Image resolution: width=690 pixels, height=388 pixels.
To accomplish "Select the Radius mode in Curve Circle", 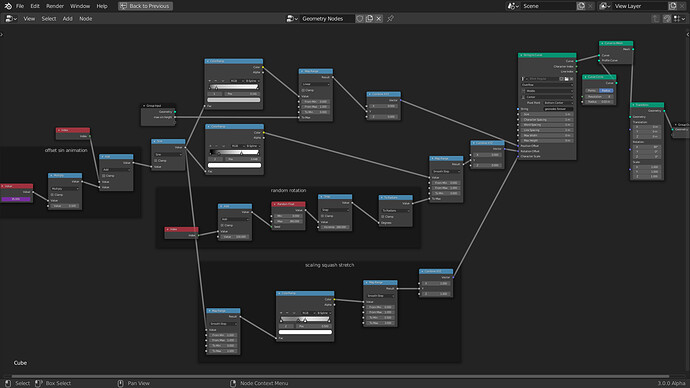I will coord(606,91).
